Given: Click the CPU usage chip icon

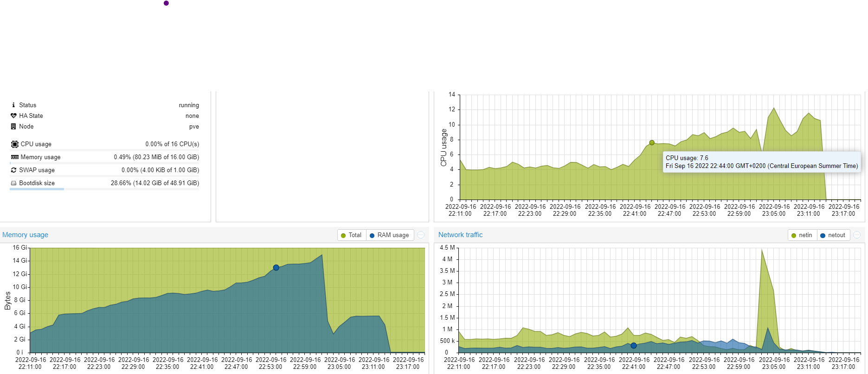Looking at the screenshot, I should click(x=15, y=144).
